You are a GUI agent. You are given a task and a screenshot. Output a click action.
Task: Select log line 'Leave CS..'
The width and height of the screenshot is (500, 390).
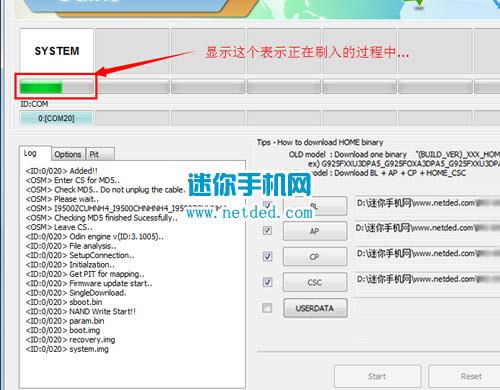(59, 227)
